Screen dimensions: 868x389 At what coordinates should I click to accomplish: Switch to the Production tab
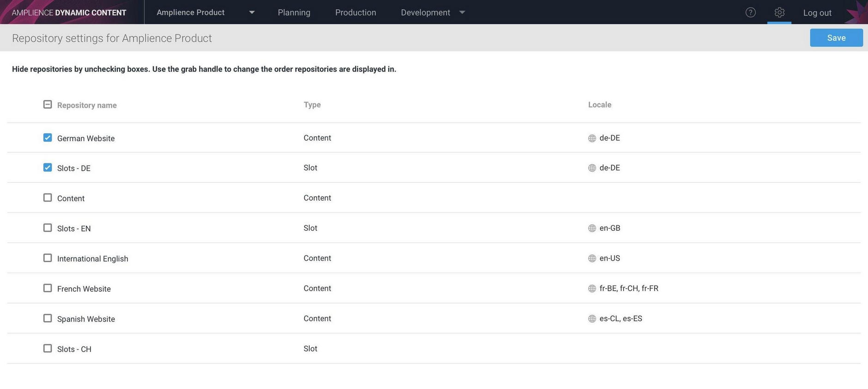pos(356,12)
